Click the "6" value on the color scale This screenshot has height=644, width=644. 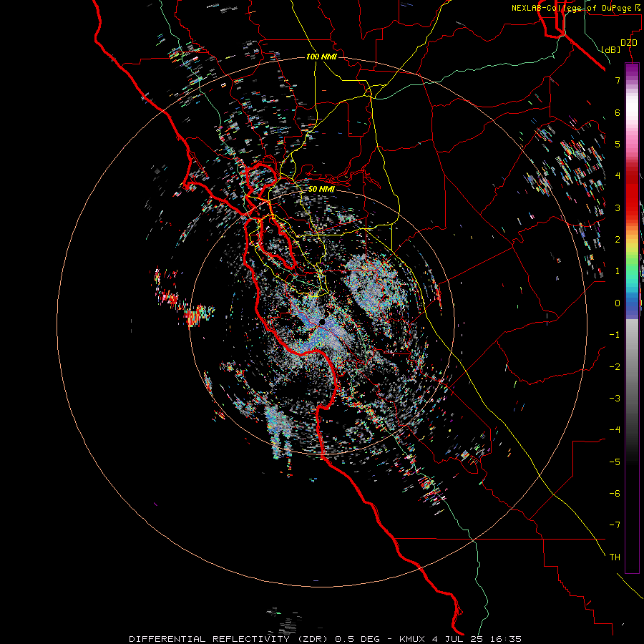pos(618,112)
